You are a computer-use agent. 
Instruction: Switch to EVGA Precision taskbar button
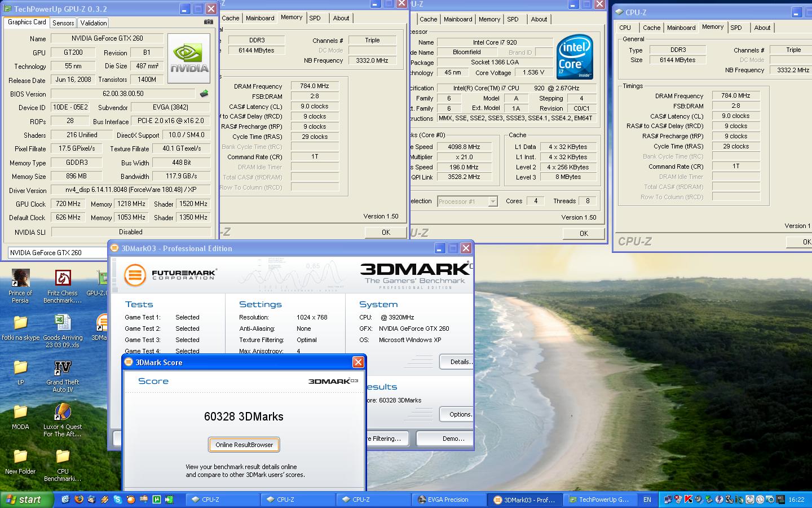click(x=449, y=500)
